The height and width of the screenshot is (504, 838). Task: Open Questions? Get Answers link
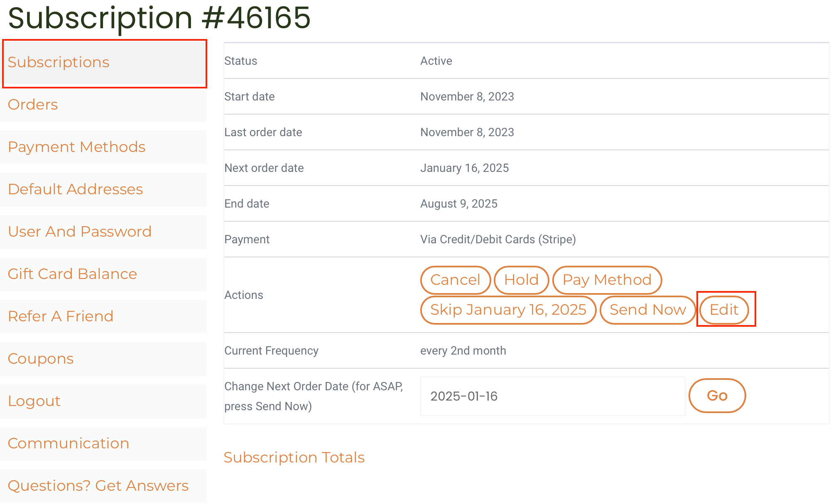(x=98, y=486)
